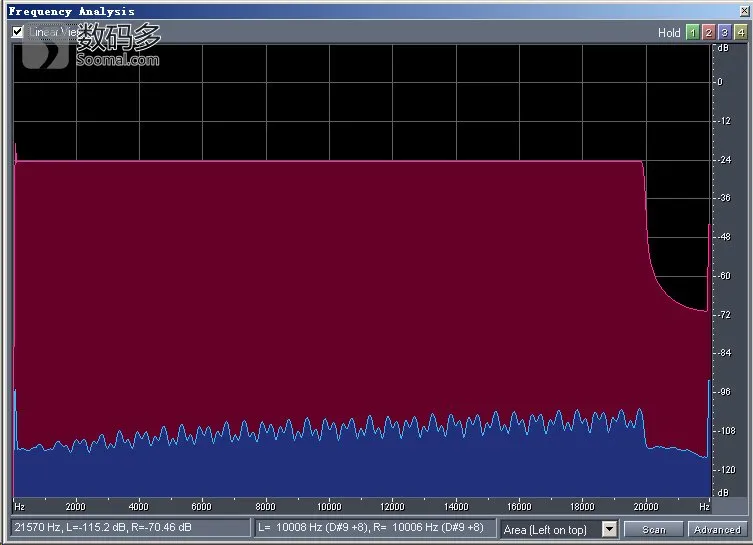Expand the Area (Left on top) dropdown arrow
This screenshot has height=545, width=753.
coord(609,529)
